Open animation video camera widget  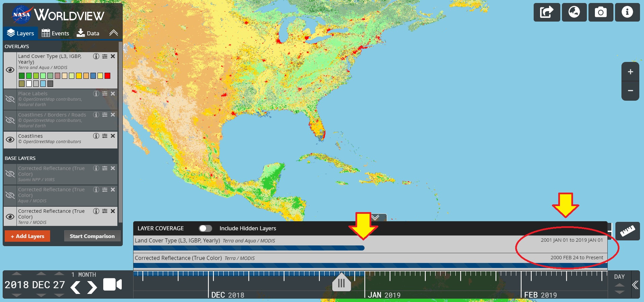(112, 284)
